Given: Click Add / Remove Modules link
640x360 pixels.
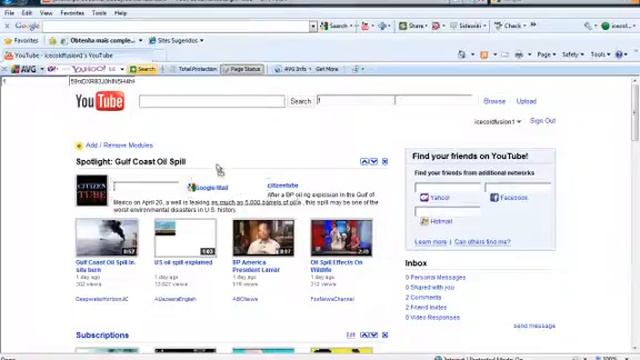Looking at the screenshot, I should coord(119,145).
